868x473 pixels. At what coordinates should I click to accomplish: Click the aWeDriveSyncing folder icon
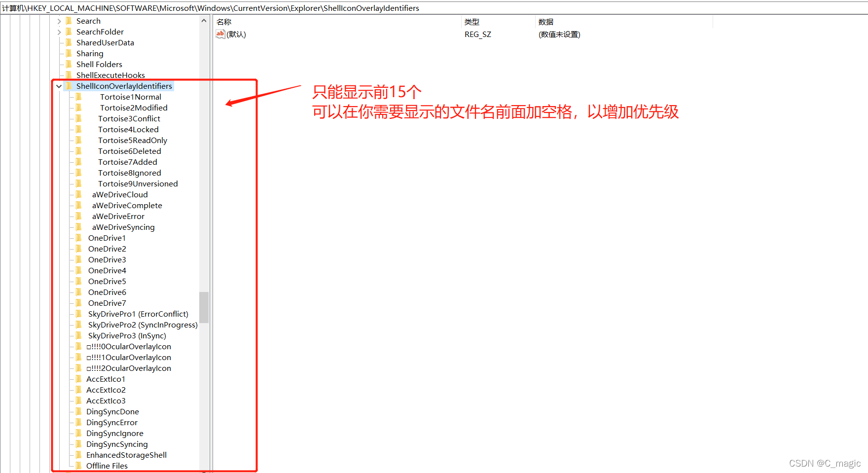(79, 227)
